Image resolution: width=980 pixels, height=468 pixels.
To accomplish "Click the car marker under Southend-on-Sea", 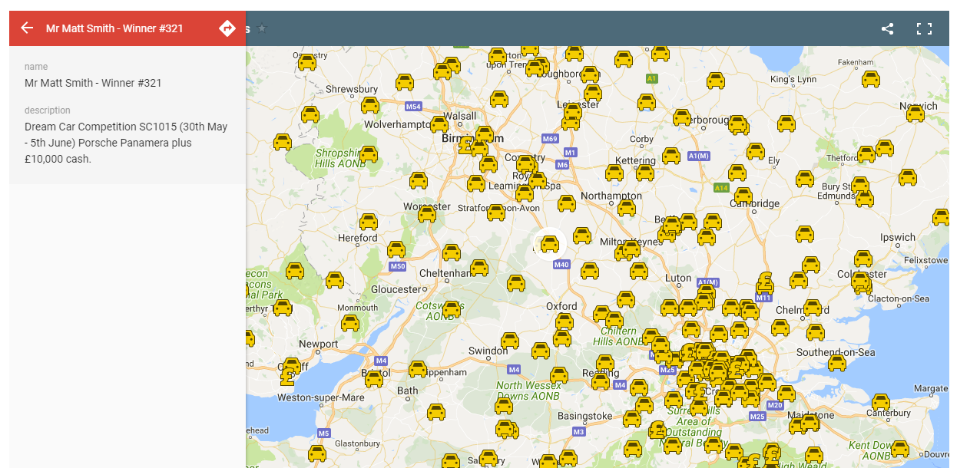I will pos(837,363).
